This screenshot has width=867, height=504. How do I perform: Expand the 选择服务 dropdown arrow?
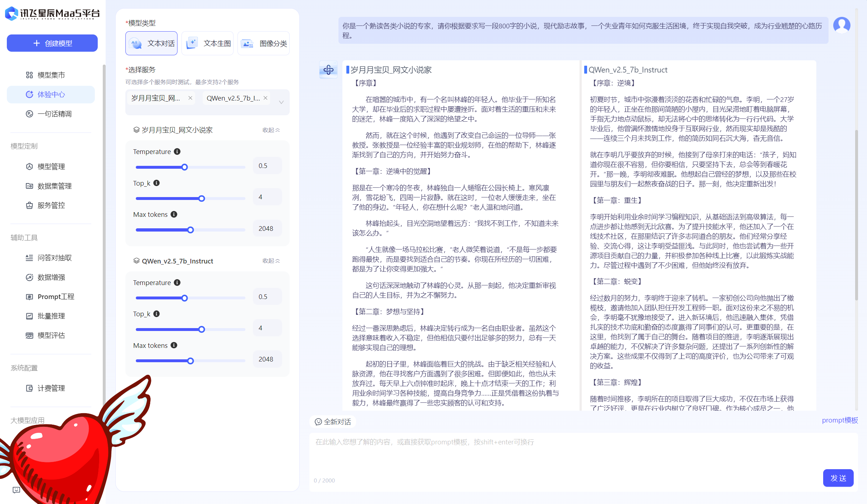[x=281, y=102]
